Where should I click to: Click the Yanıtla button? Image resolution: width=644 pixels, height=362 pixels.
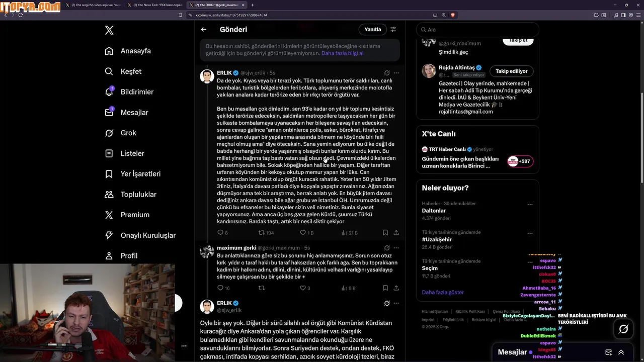(373, 30)
